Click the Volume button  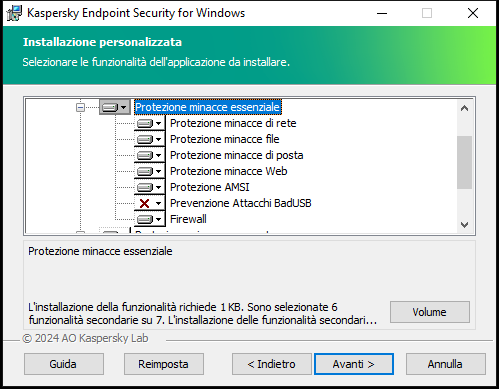tap(430, 312)
